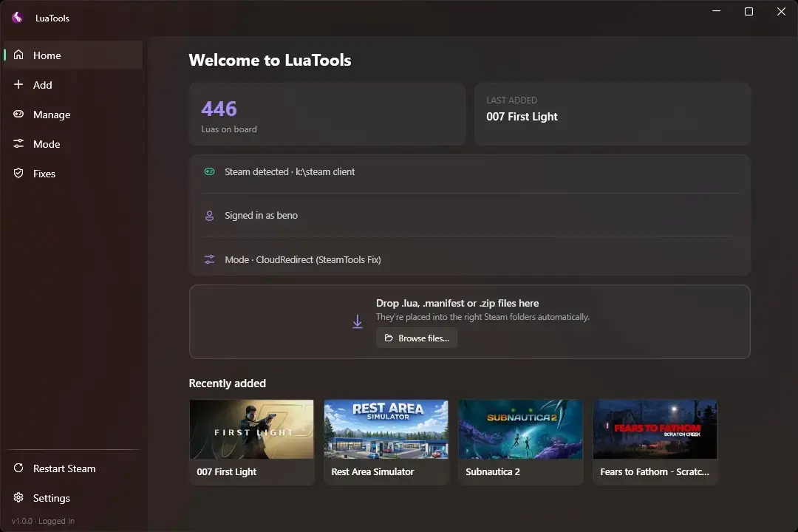Image resolution: width=798 pixels, height=532 pixels.
Task: Click the green Steam detected controller icon
Action: click(209, 171)
